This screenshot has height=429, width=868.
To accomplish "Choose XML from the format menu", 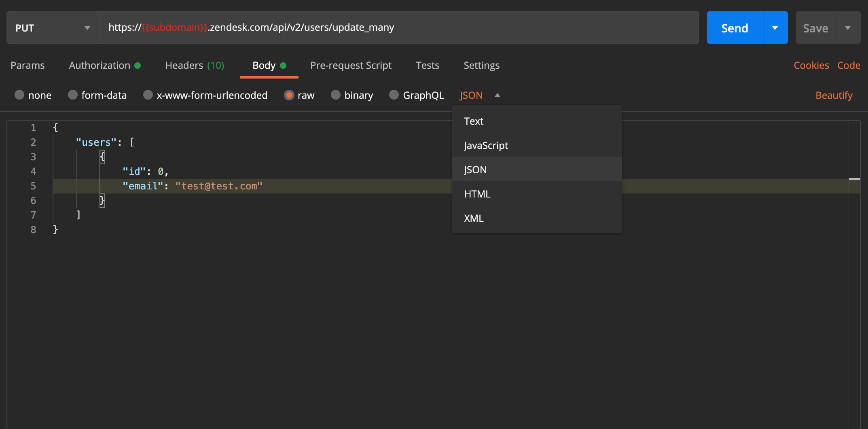I will pyautogui.click(x=537, y=218).
